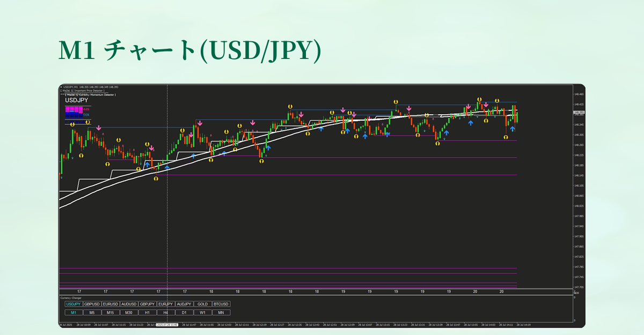Click the 28 Jul 10:59 time label

[84, 324]
